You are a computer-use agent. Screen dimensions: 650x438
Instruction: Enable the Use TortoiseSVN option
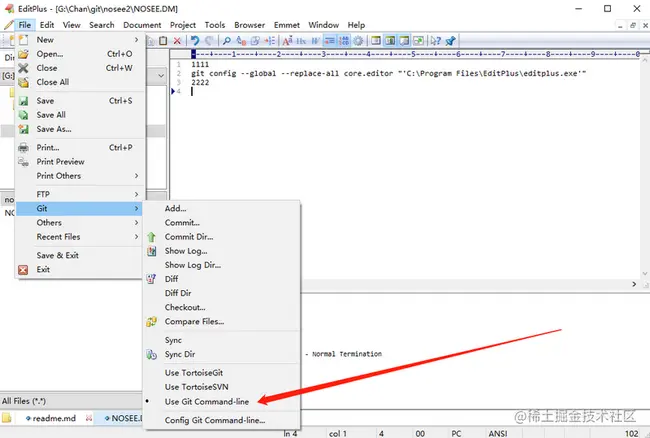(x=222, y=387)
